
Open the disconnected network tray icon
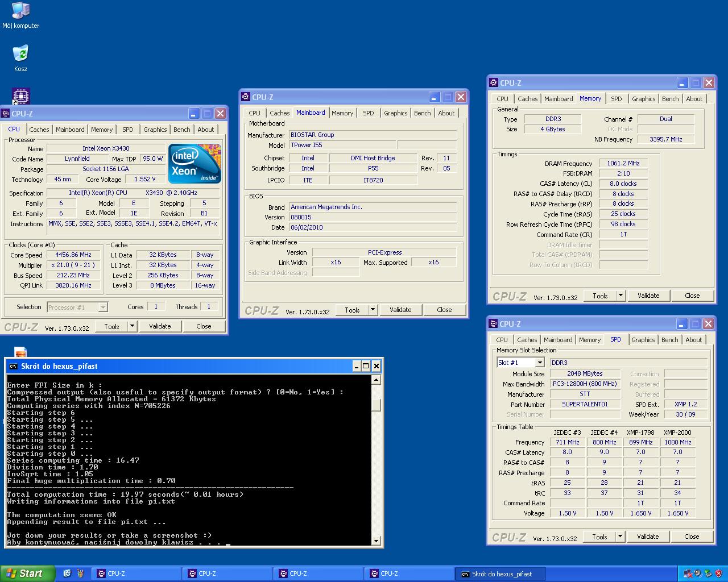[x=688, y=573]
